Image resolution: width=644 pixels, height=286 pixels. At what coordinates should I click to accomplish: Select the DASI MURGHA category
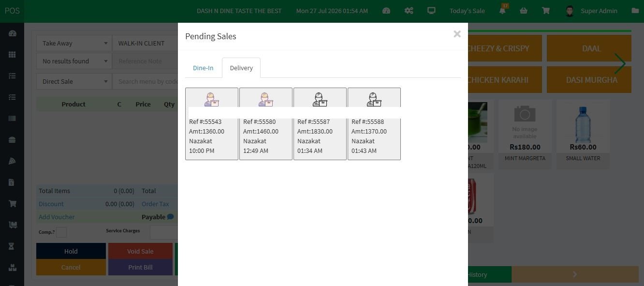click(x=589, y=79)
